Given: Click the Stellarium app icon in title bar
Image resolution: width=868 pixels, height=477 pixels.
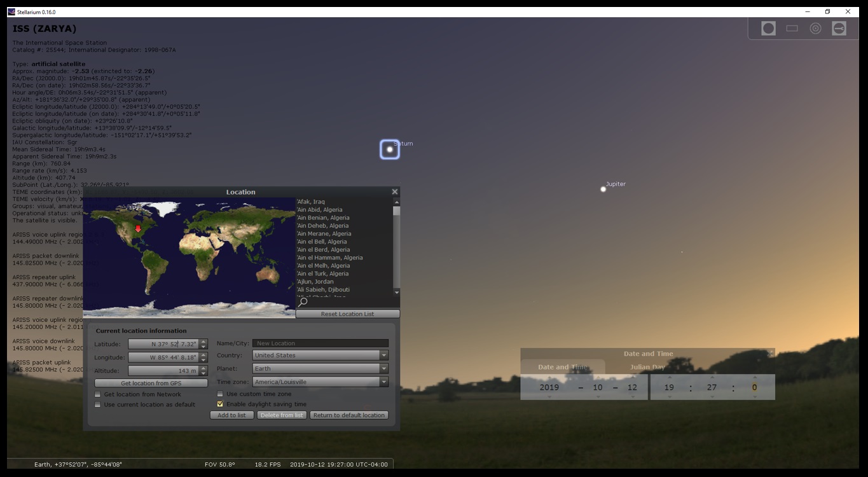Looking at the screenshot, I should pyautogui.click(x=11, y=11).
